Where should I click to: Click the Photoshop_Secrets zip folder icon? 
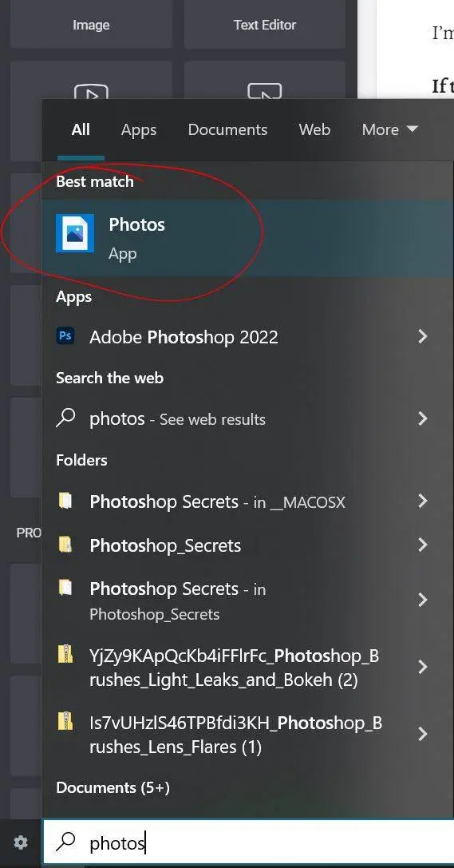(x=65, y=545)
